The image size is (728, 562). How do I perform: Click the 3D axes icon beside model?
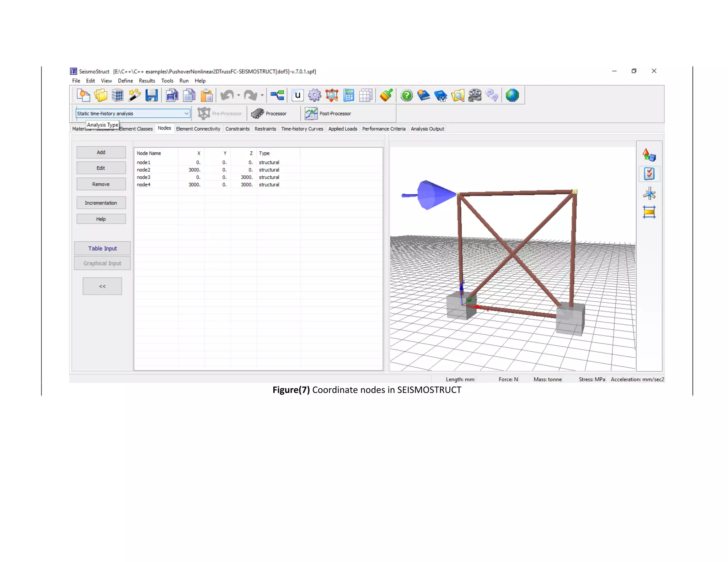[649, 194]
